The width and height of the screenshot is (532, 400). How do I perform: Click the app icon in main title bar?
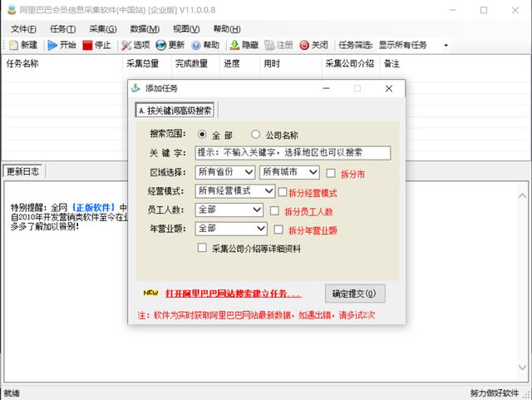(11, 10)
